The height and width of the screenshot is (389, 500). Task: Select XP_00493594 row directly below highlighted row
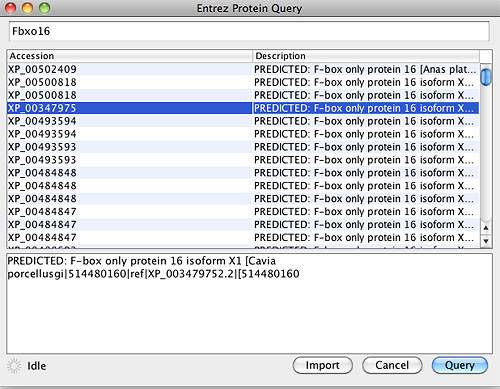point(243,121)
